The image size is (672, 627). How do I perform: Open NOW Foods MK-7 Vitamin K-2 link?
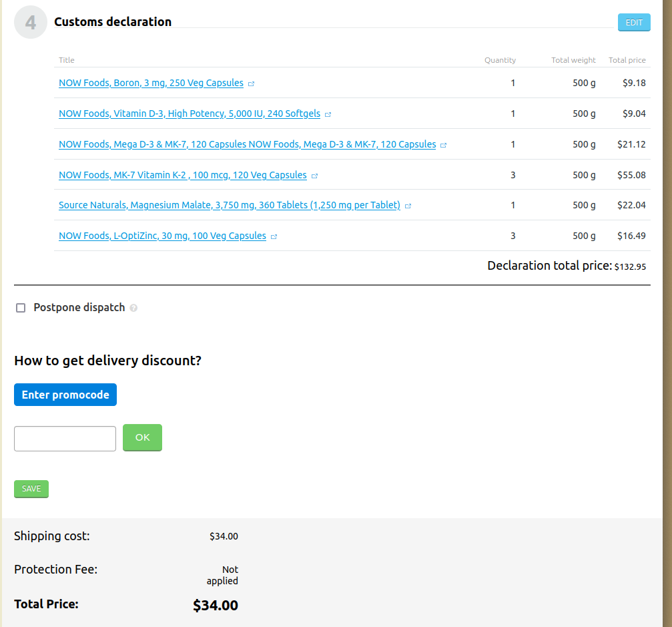click(183, 175)
